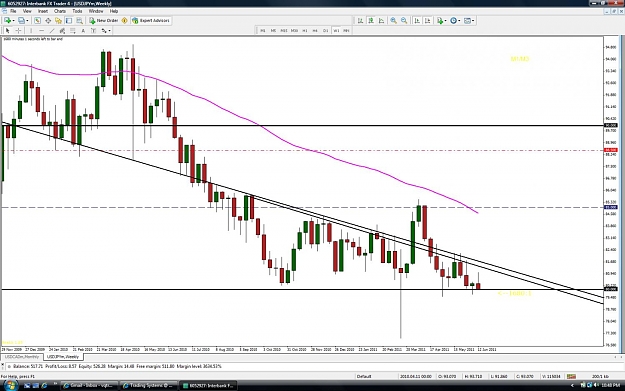Open the New Chart toolbar icon
This screenshot has height=391, width=625.
point(7,20)
